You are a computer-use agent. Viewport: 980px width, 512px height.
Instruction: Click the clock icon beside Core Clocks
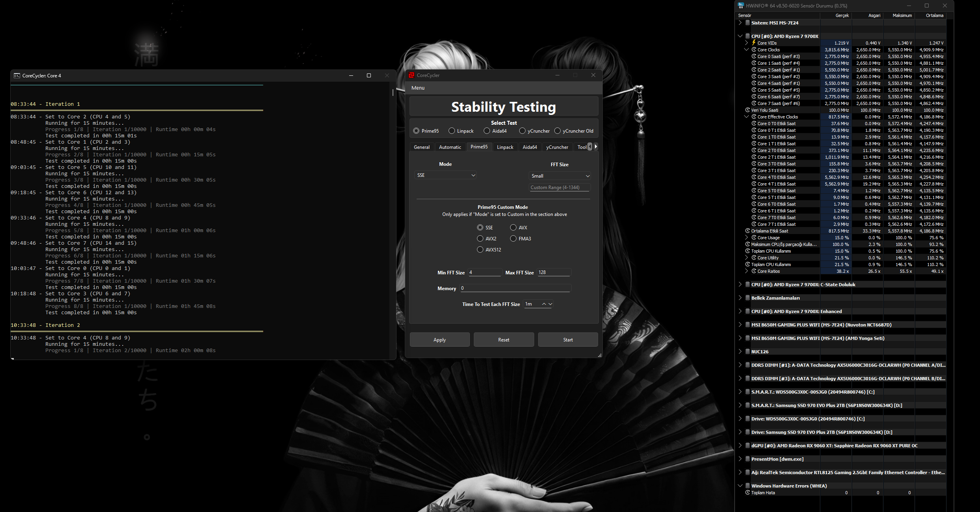[x=754, y=49]
